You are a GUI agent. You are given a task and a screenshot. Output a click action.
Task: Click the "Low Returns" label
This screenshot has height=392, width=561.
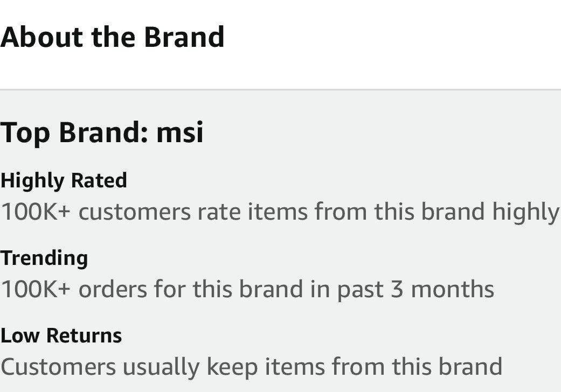[61, 336]
